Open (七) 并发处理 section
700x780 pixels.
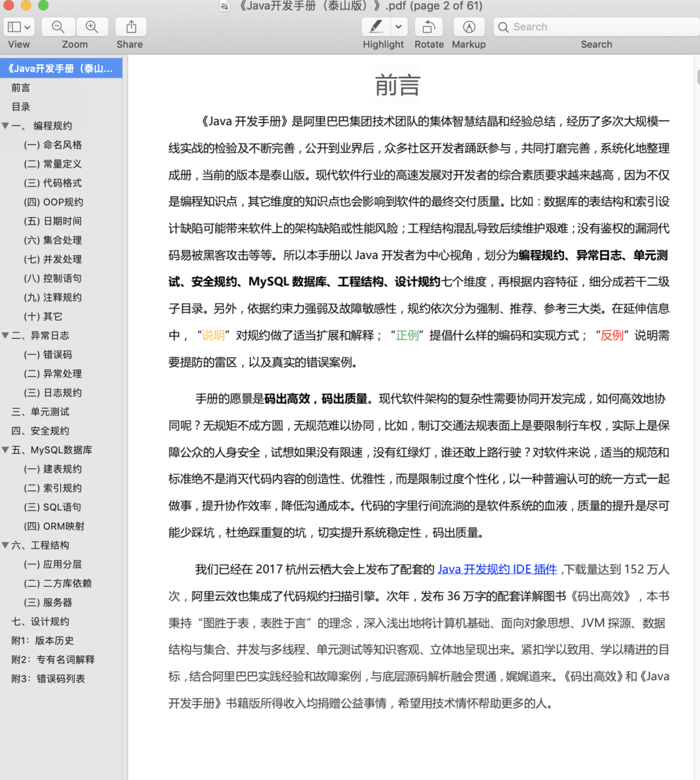tap(52, 259)
